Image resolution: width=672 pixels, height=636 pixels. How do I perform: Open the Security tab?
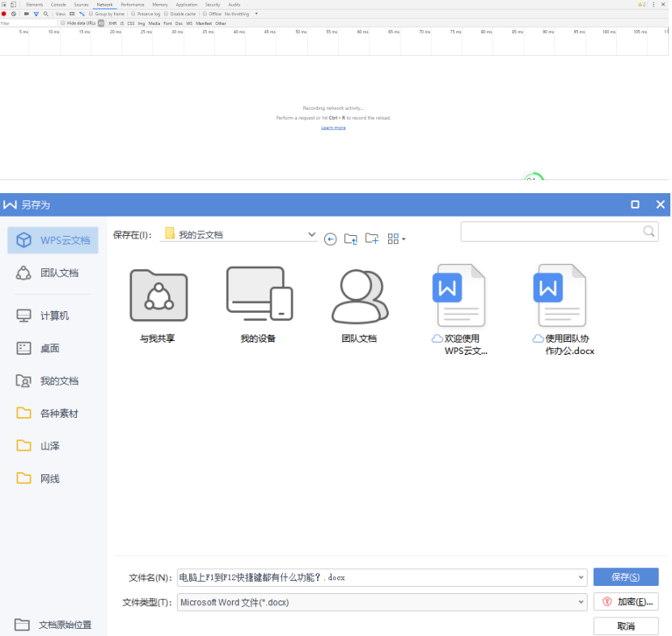tap(213, 4)
